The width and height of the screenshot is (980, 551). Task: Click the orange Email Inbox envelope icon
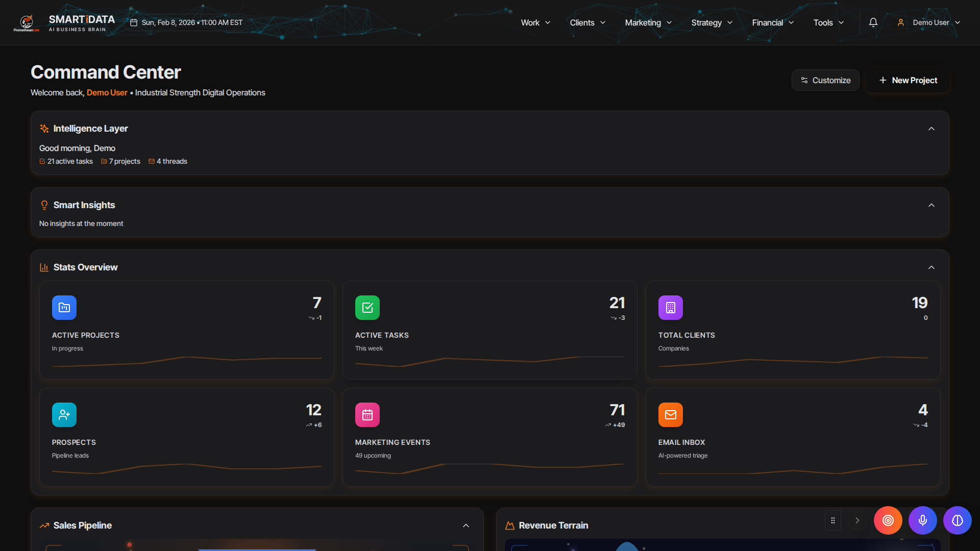tap(671, 415)
